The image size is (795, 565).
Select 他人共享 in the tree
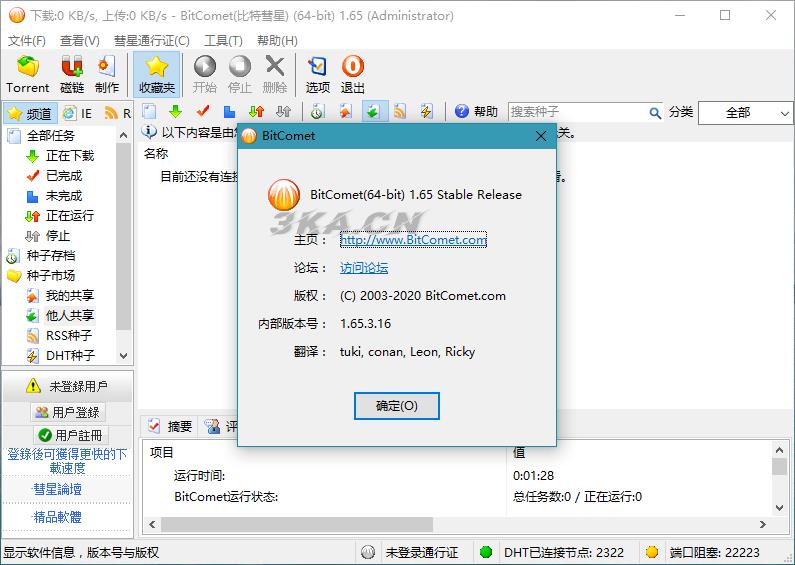[x=70, y=315]
